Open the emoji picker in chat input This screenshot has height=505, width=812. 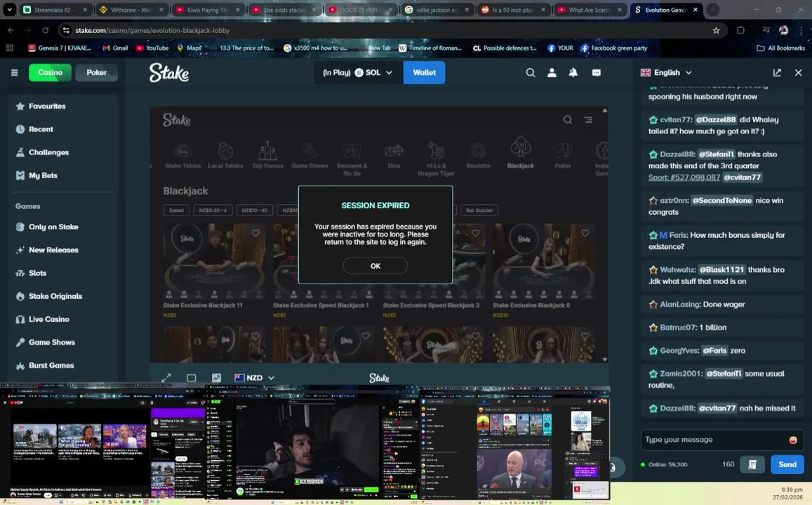tap(793, 440)
